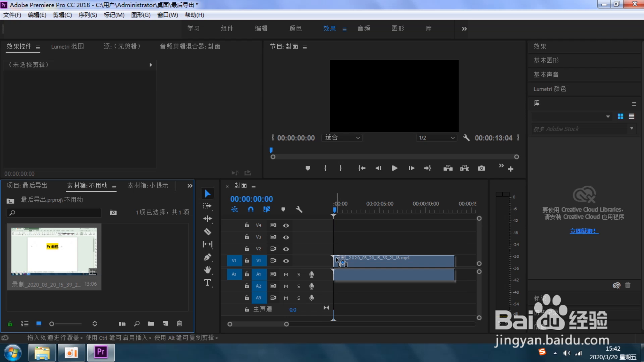Open timeline display settings wrench
The image size is (644, 362).
[x=299, y=209]
